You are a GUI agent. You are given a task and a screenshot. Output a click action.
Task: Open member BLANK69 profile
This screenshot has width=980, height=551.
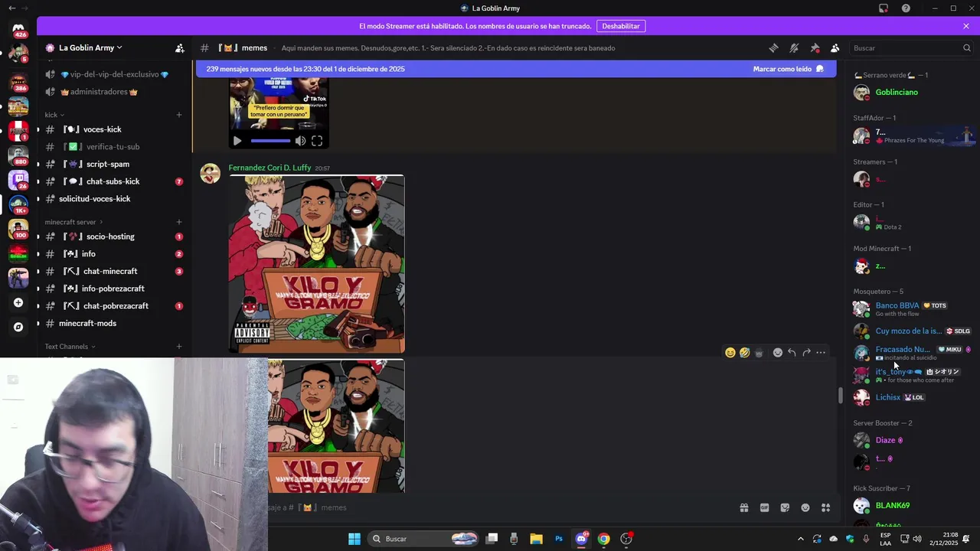tap(893, 506)
